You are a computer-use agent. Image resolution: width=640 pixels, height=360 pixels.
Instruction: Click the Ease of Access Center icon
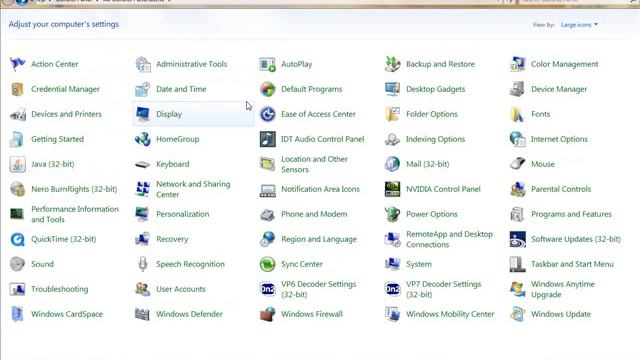(x=267, y=114)
